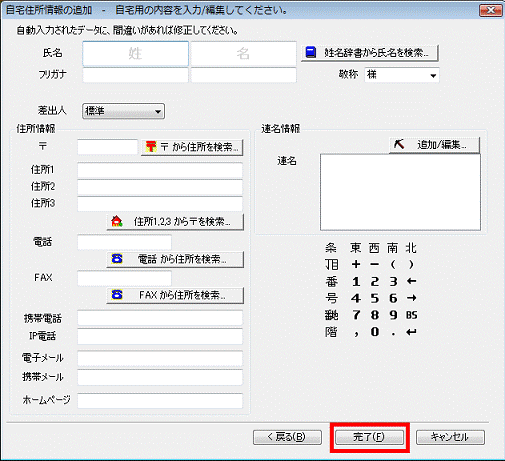Click the 番地 key on the keypad

[x=332, y=315]
